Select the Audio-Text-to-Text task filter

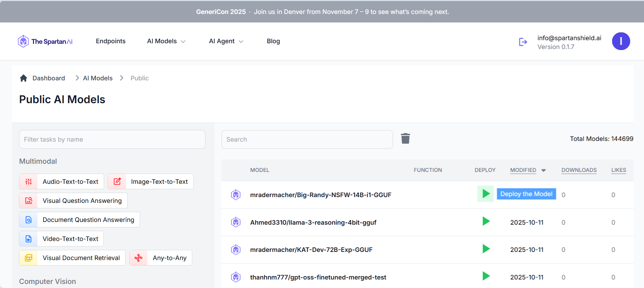click(x=62, y=182)
